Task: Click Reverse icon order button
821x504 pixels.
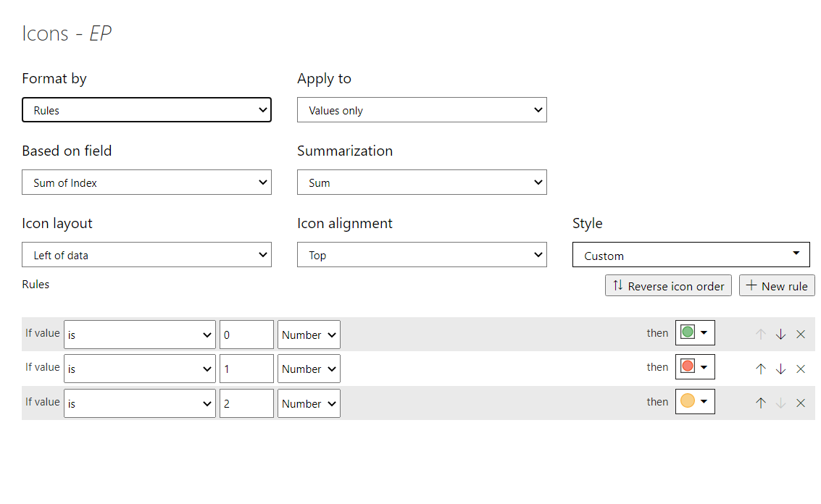Action: 668,286
